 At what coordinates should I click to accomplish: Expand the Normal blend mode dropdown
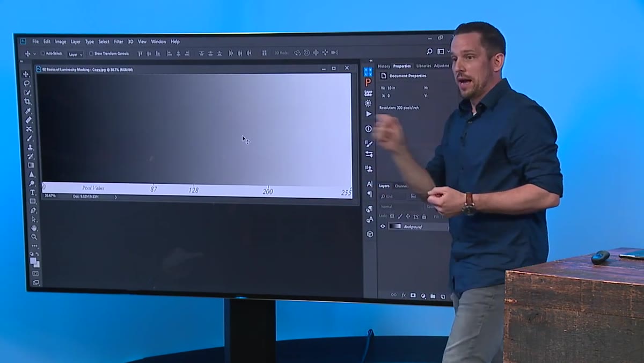pyautogui.click(x=401, y=206)
